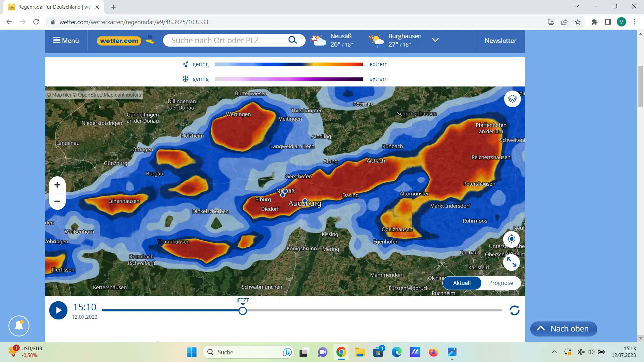The height and width of the screenshot is (362, 644).
Task: Expand the saved locations chevron
Action: tap(435, 40)
